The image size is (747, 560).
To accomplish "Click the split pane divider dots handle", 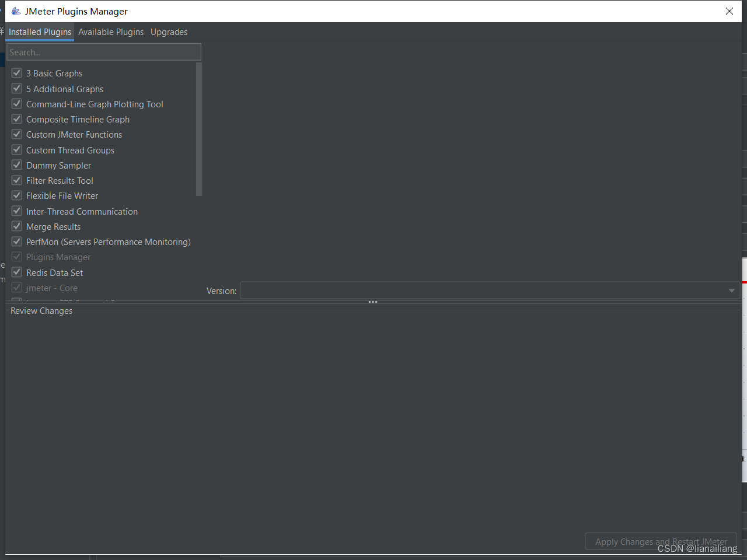I will [373, 302].
